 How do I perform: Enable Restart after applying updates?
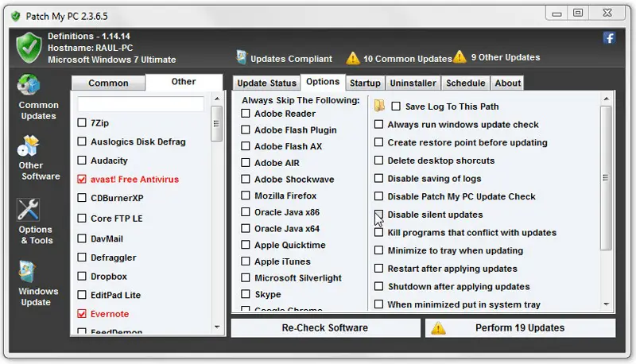pyautogui.click(x=378, y=268)
